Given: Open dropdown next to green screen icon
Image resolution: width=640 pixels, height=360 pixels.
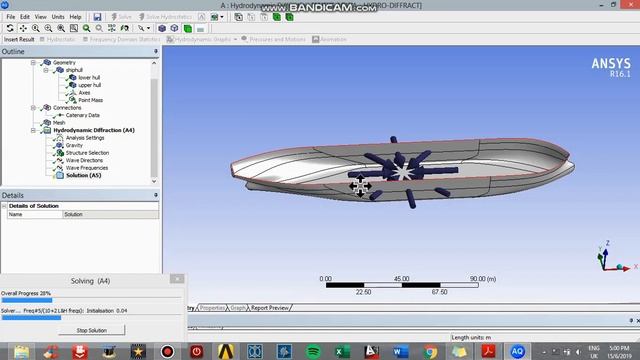Looking at the screenshot, I should (222, 17).
